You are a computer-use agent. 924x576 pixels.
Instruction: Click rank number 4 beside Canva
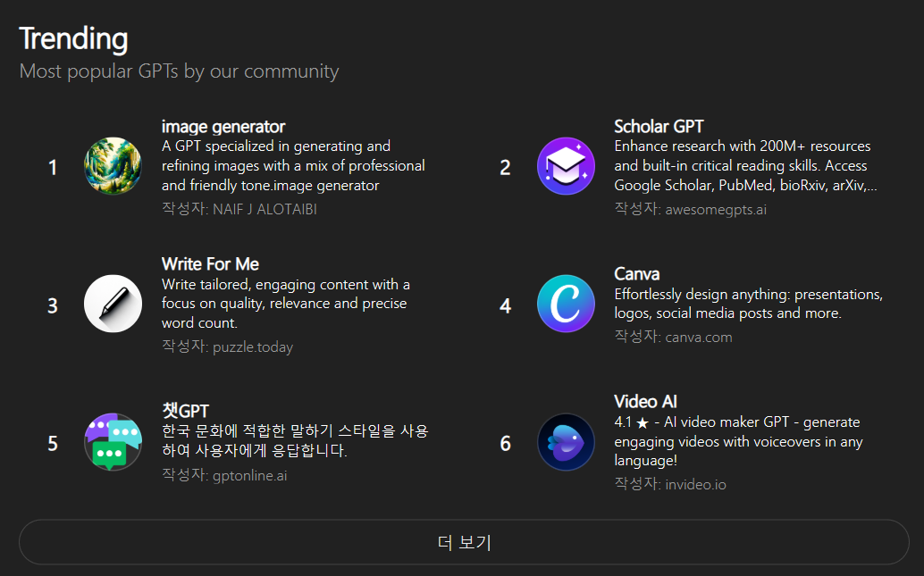pyautogui.click(x=505, y=305)
